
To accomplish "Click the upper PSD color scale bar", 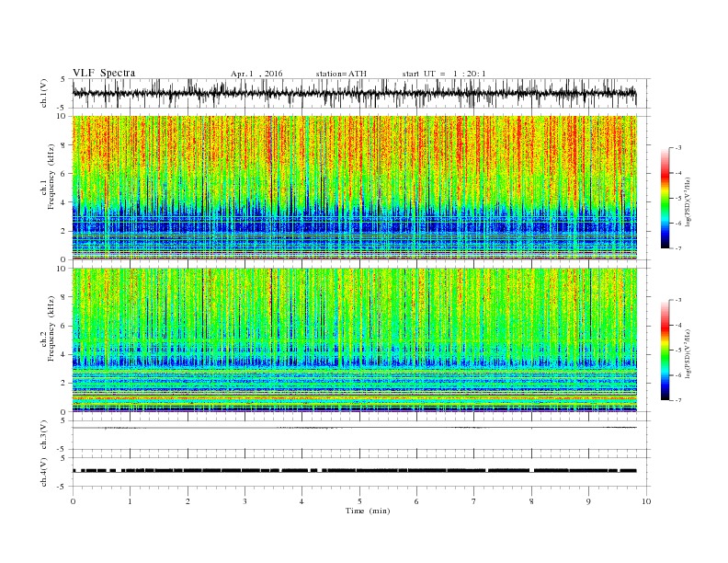I will 665,198.
